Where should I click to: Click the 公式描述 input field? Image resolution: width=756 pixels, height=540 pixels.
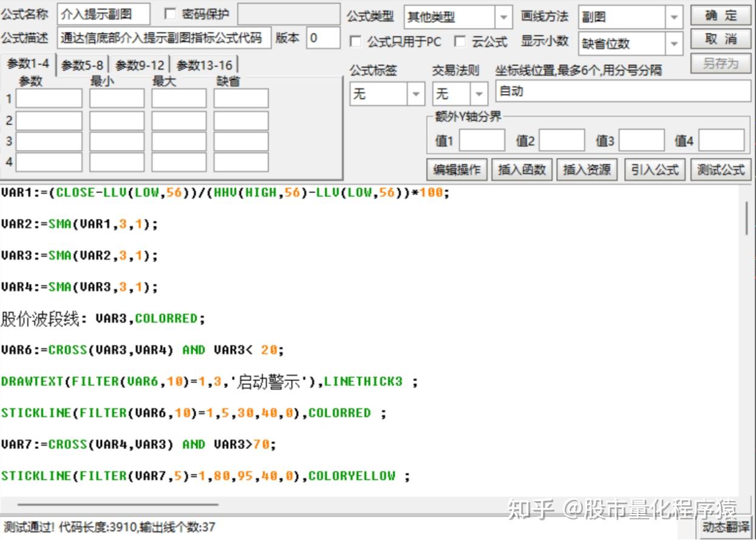(x=164, y=38)
